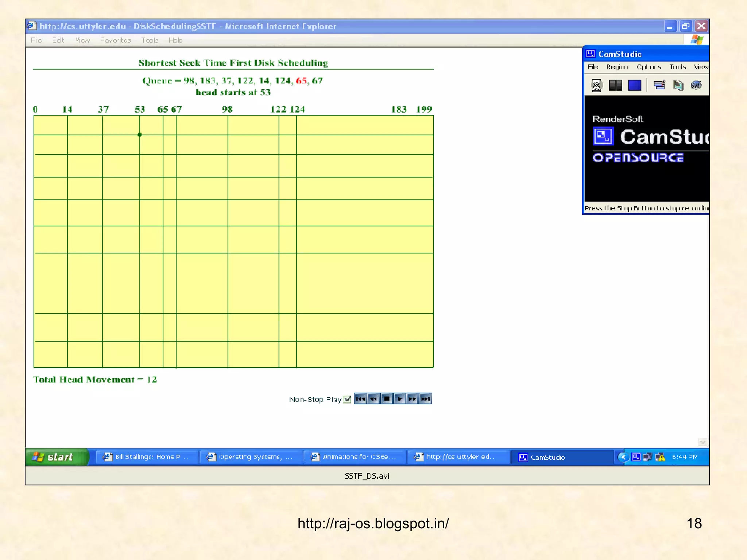The width and height of the screenshot is (747, 560).
Task: Click the Total Head Movement = 12 text
Action: [x=95, y=380]
